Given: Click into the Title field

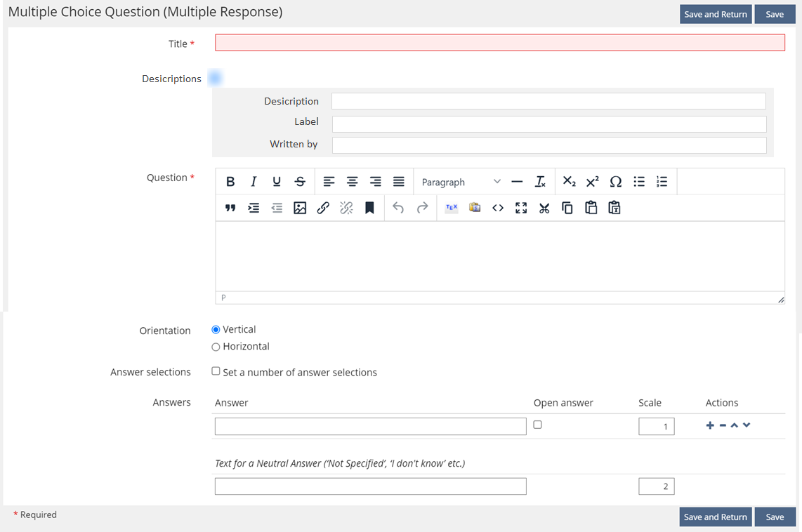Looking at the screenshot, I should tap(499, 43).
